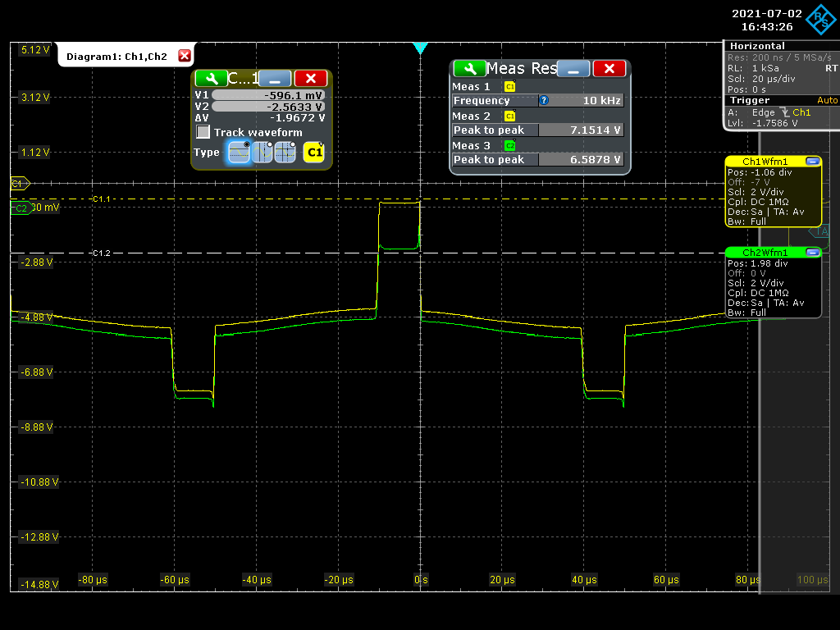Minimize the Meas Results box
The image size is (840, 630).
pyautogui.click(x=573, y=69)
